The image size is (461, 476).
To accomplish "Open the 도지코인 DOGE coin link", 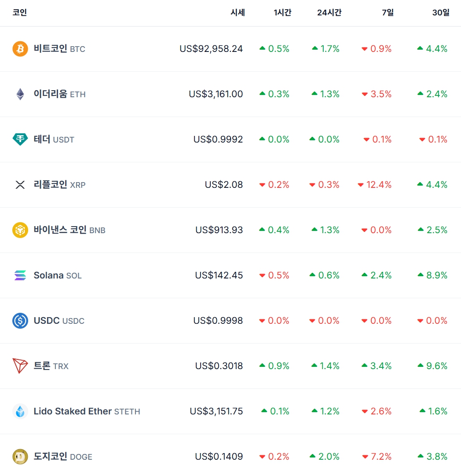I will [x=62, y=457].
